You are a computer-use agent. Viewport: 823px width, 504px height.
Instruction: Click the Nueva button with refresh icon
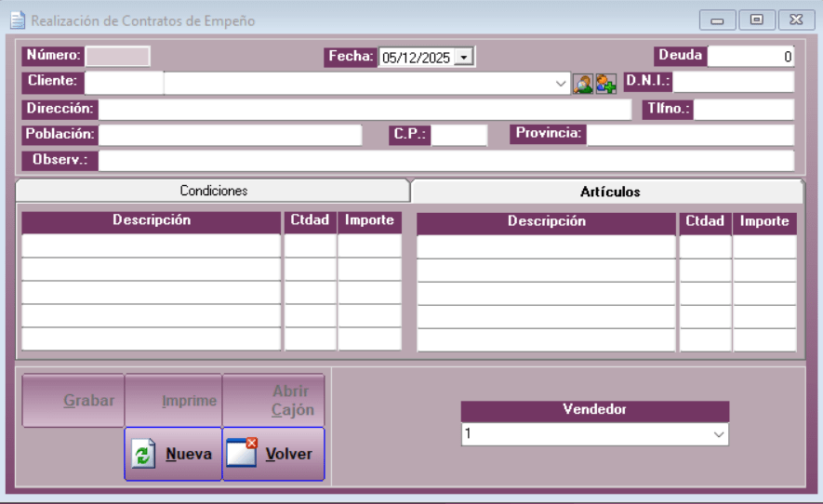point(173,455)
